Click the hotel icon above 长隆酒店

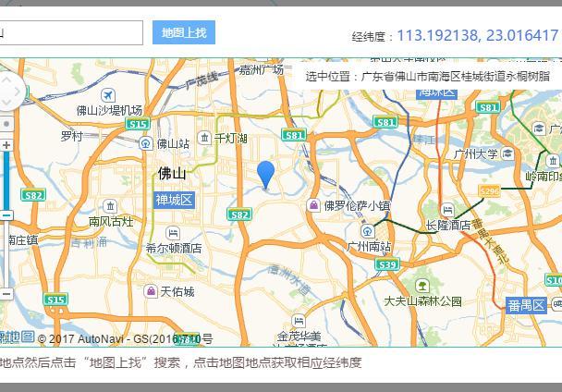[447, 210]
